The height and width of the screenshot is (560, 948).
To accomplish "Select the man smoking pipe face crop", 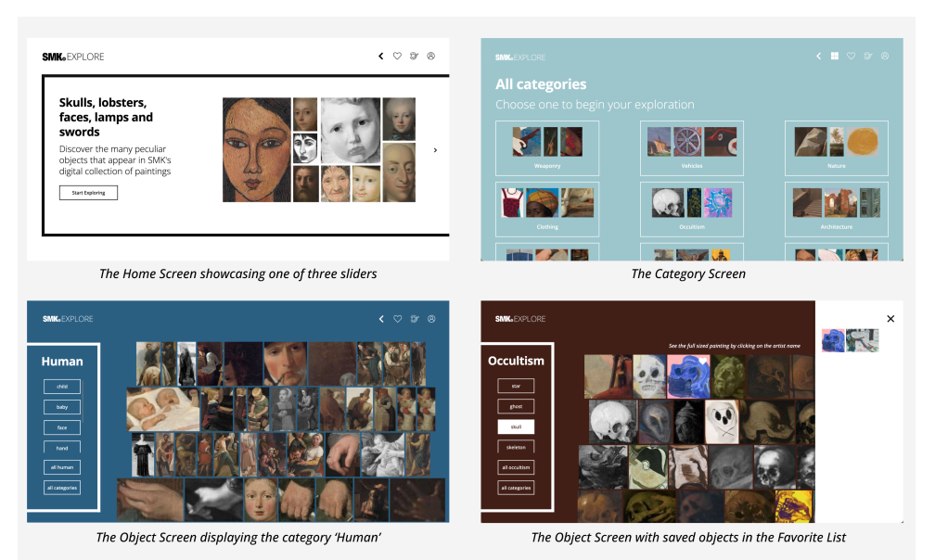I will point(286,363).
